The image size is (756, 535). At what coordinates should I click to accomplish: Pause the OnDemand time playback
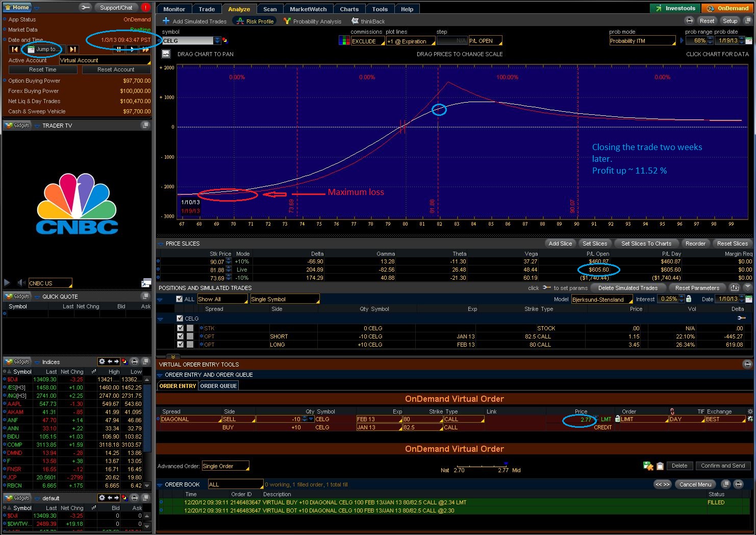tap(119, 50)
